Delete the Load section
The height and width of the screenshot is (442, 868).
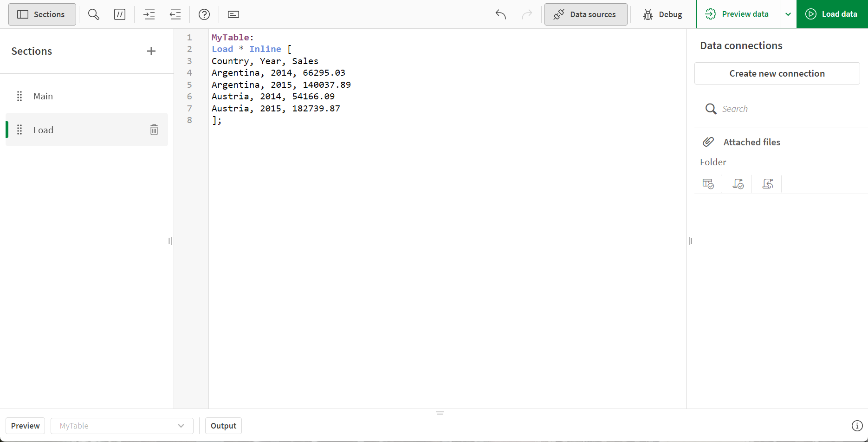[x=154, y=130]
